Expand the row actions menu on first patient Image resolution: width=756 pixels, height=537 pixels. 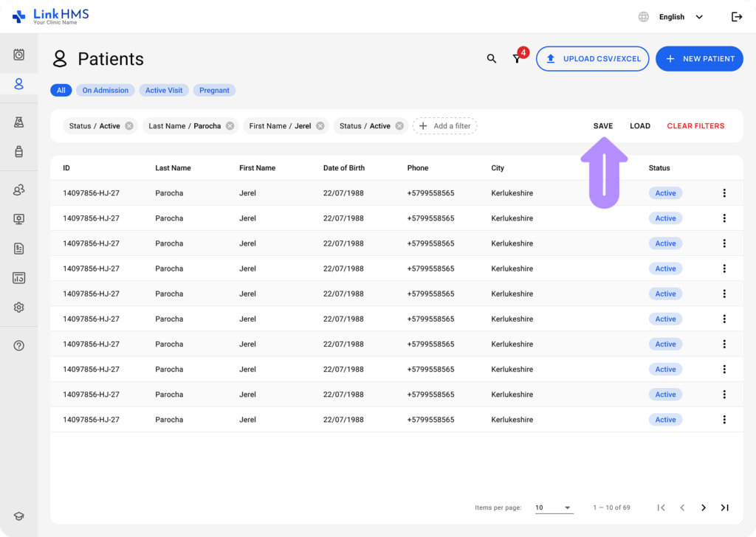click(x=724, y=193)
